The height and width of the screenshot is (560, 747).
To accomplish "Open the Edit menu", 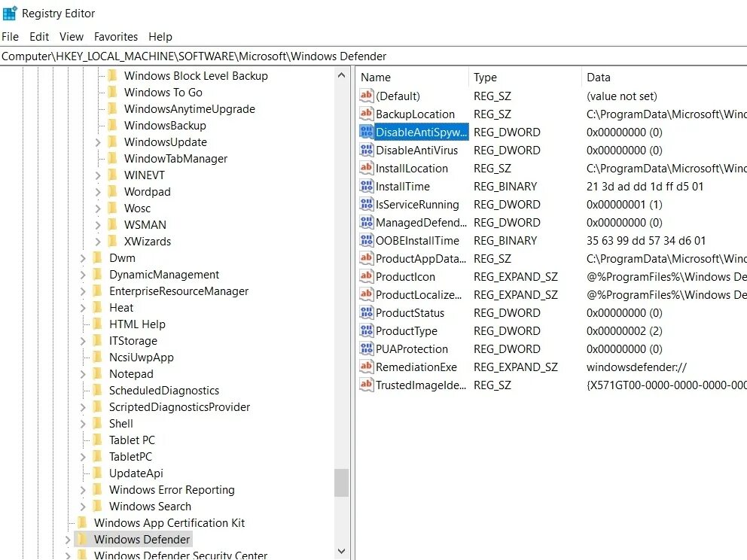I will pyautogui.click(x=39, y=37).
